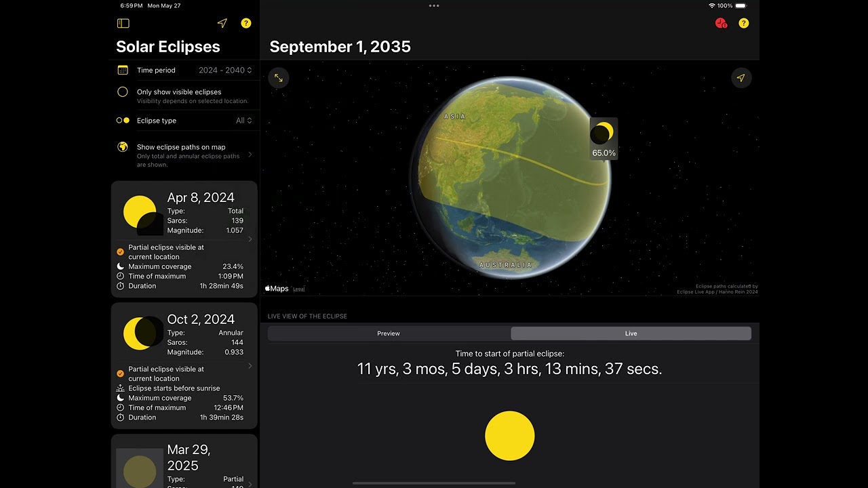This screenshot has width=868, height=488.
Task: Click the sunrise icon on Oct 2 card
Action: pyautogui.click(x=120, y=388)
